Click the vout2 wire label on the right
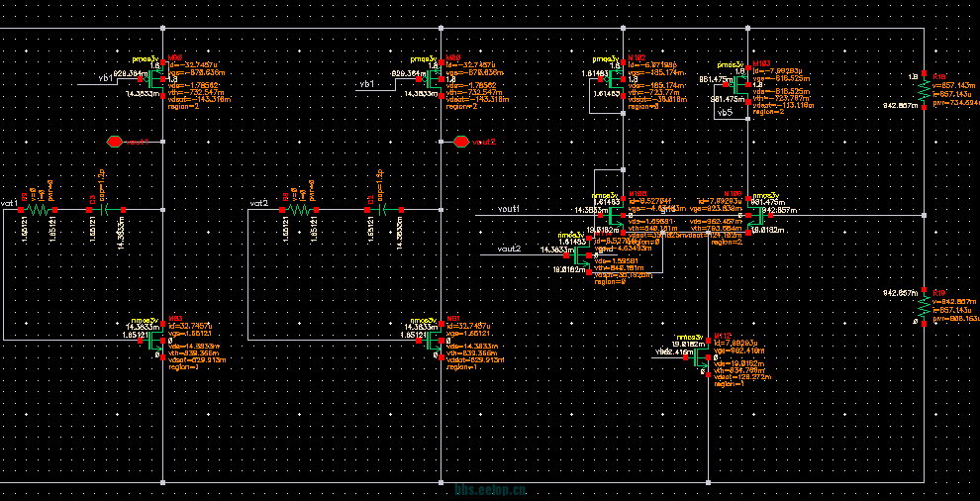 pos(509,249)
